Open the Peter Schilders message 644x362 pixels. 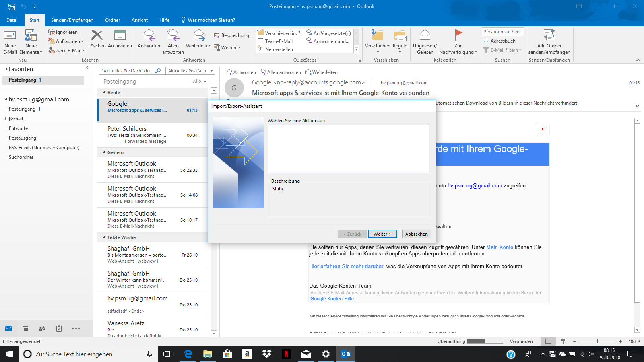tap(153, 135)
